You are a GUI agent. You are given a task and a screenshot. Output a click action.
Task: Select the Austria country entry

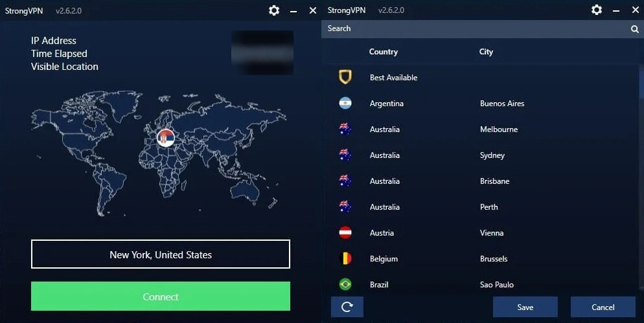pos(382,233)
